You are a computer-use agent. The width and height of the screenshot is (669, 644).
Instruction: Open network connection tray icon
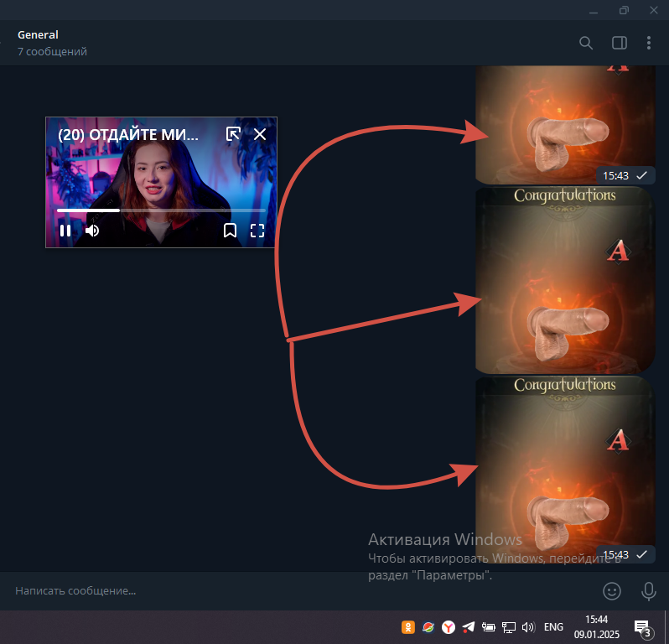pos(508,627)
